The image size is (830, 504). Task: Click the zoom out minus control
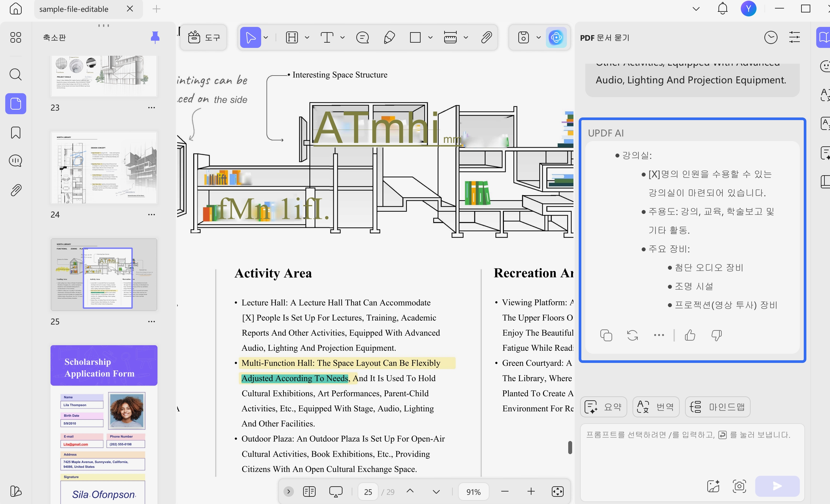click(505, 492)
